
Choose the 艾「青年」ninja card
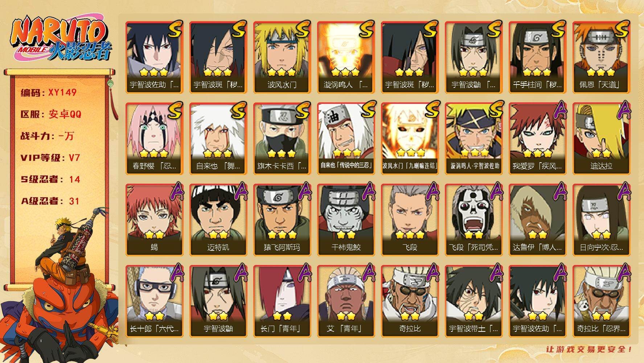tap(345, 301)
